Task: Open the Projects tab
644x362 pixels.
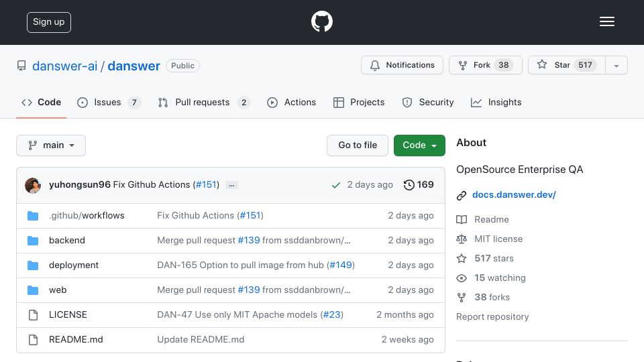Action: pos(359,102)
